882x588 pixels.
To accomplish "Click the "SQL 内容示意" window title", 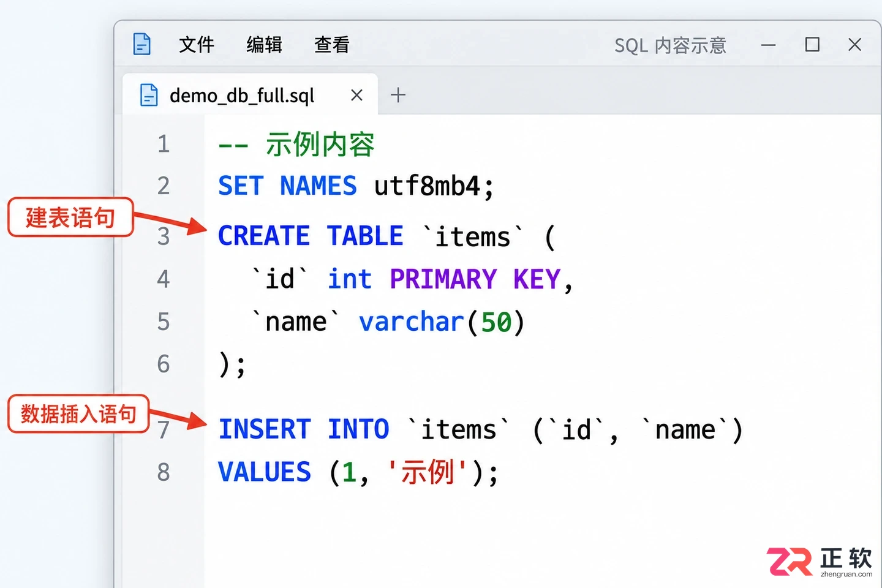I will [670, 45].
